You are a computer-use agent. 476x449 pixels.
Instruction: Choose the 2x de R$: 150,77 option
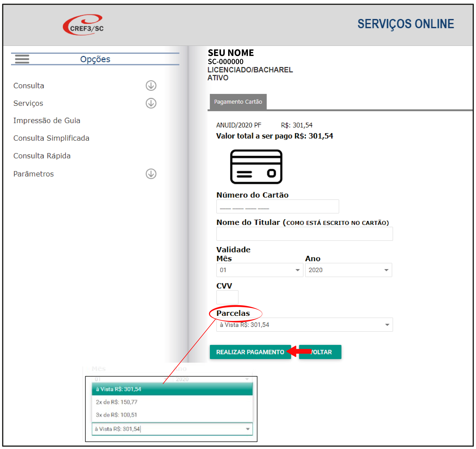click(x=116, y=402)
